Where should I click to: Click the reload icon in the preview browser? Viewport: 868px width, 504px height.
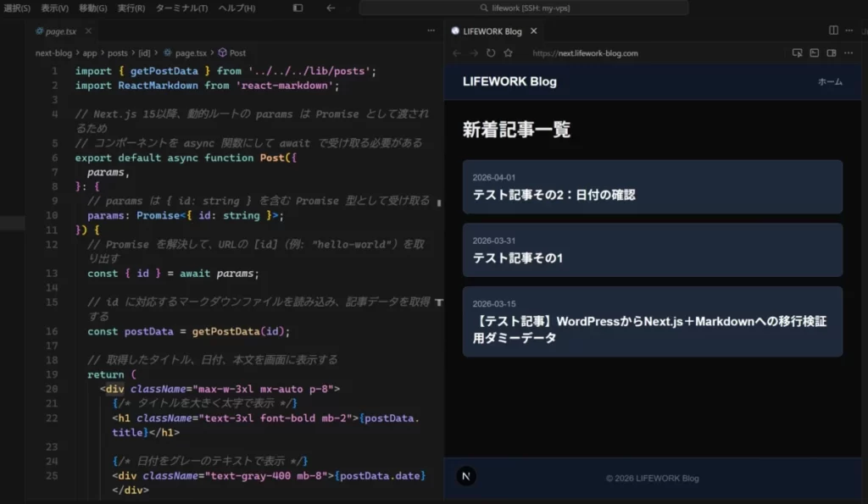point(491,53)
